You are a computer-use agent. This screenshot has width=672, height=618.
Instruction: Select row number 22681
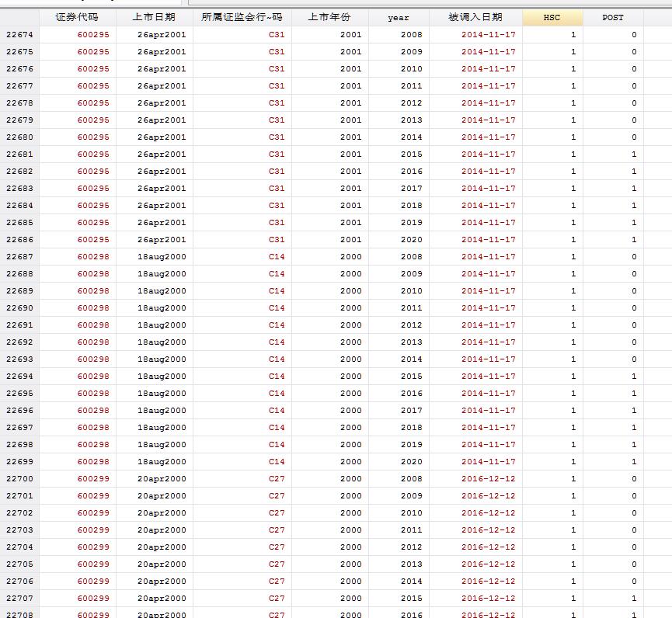19,154
